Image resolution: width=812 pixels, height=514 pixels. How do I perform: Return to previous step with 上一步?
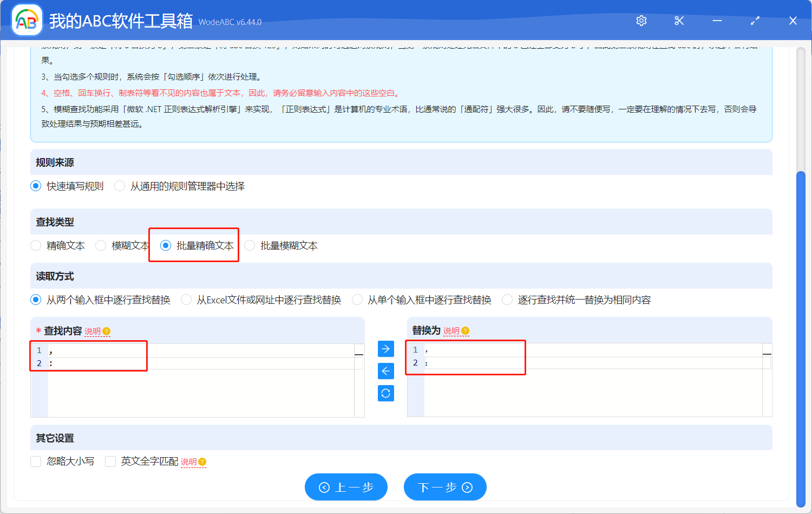346,487
